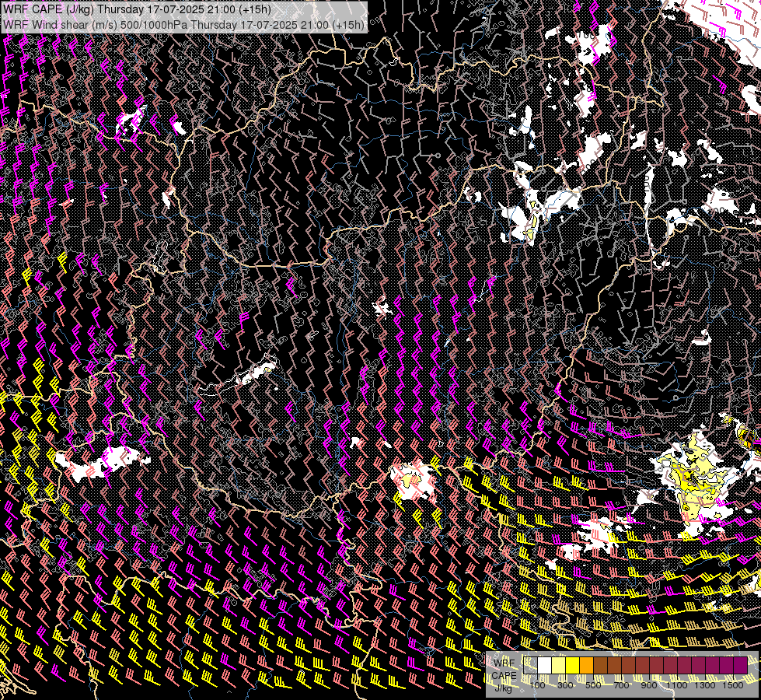Select the white CAPE legend swatch
761x700 pixels.
tap(545, 665)
